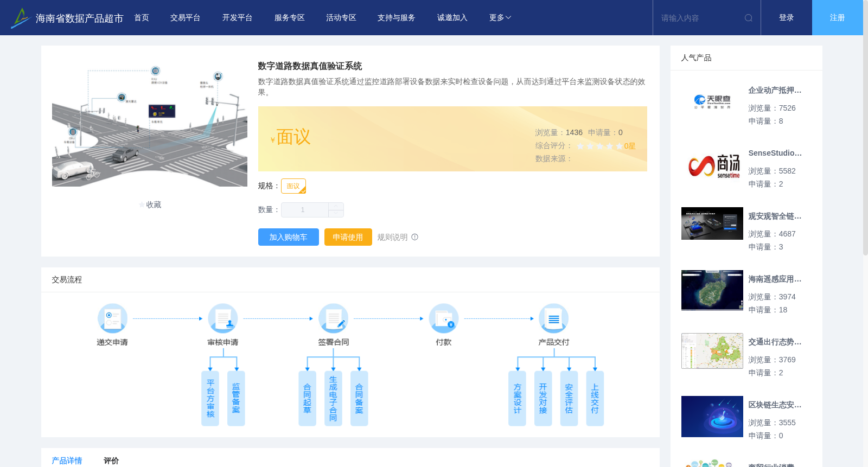Go to 首页 in navigation

coord(142,18)
